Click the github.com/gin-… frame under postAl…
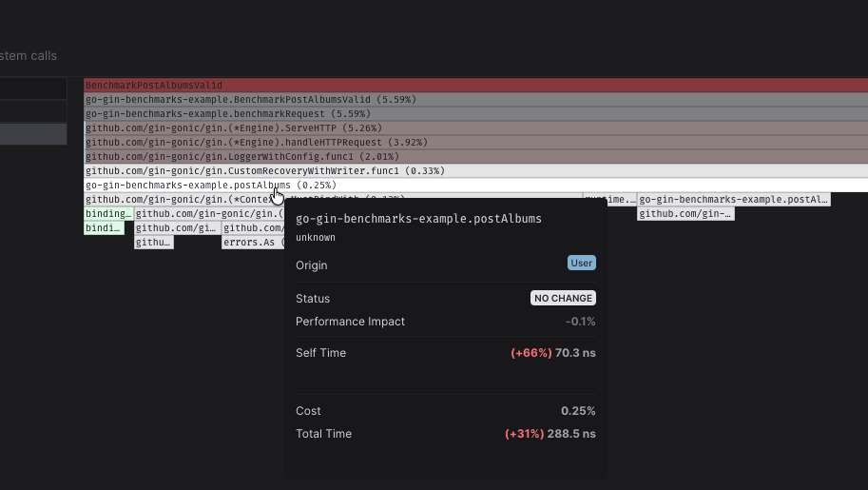This screenshot has height=490, width=868. click(x=685, y=214)
